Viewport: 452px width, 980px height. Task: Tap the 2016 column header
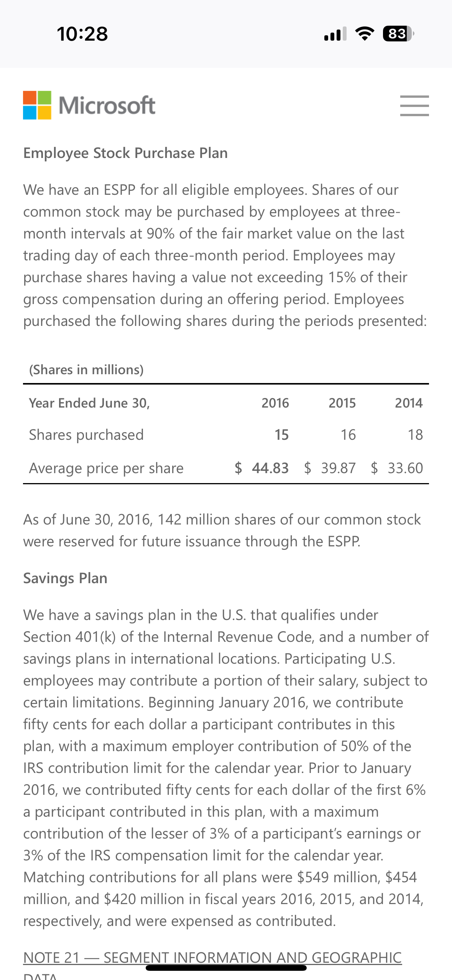click(x=275, y=403)
